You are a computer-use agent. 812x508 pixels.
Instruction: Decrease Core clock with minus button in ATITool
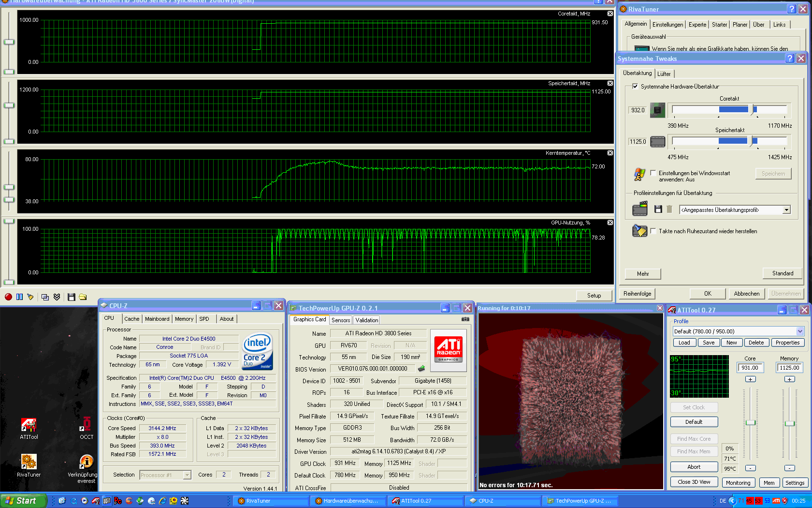coord(750,468)
